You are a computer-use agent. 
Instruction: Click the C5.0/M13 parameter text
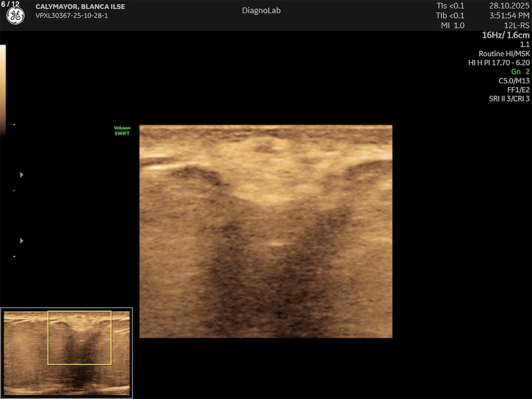click(x=514, y=80)
